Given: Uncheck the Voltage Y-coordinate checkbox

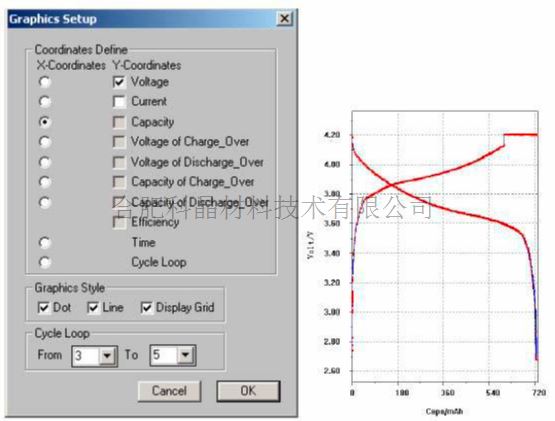Looking at the screenshot, I should pos(119,82).
